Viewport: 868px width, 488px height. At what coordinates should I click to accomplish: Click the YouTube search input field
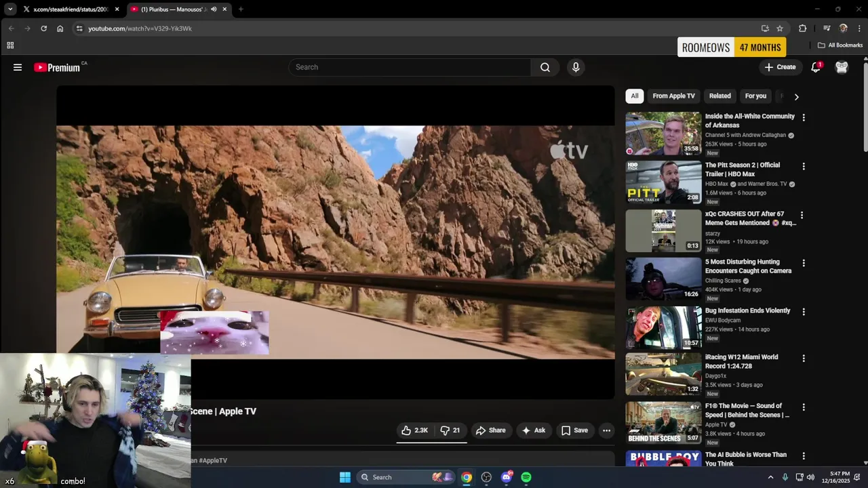(410, 67)
